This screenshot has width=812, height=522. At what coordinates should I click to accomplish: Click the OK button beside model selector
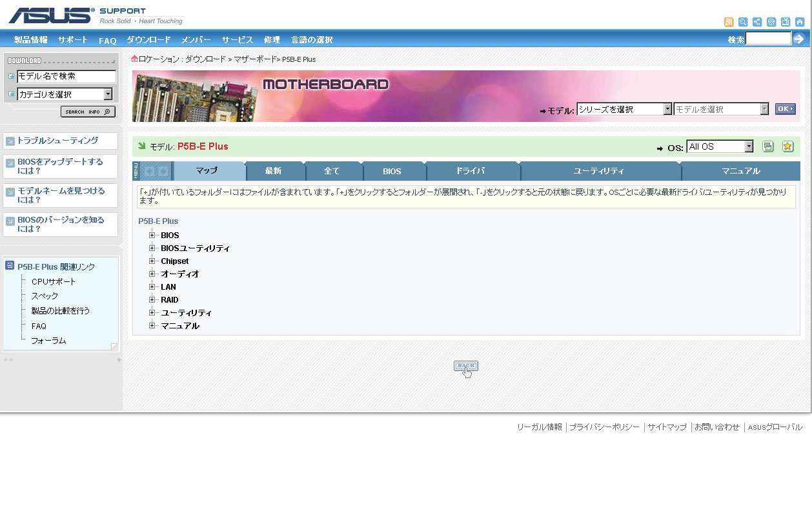pos(786,109)
